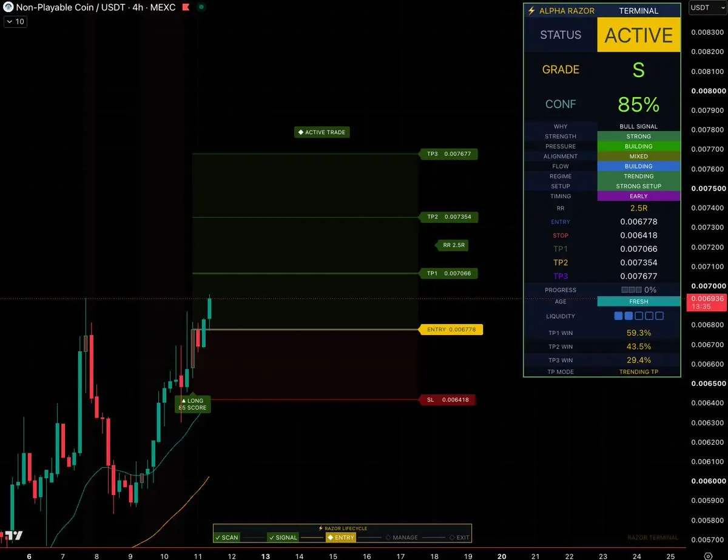Click the terminal STOP value 0.006418
The width and height of the screenshot is (728, 560).
(639, 235)
